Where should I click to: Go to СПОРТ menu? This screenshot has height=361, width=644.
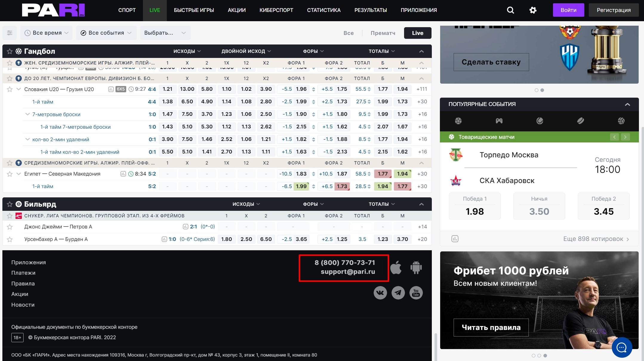point(127,10)
